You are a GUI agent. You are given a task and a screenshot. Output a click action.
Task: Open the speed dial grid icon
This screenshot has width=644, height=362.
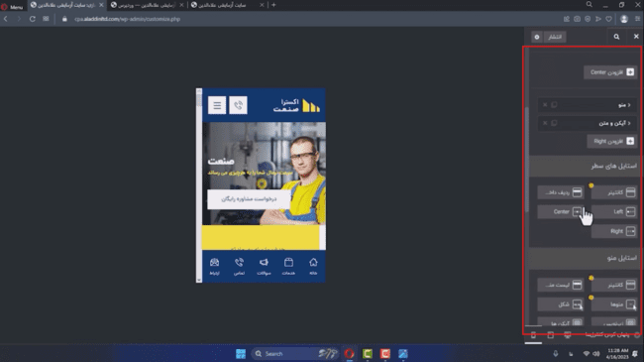click(46, 19)
